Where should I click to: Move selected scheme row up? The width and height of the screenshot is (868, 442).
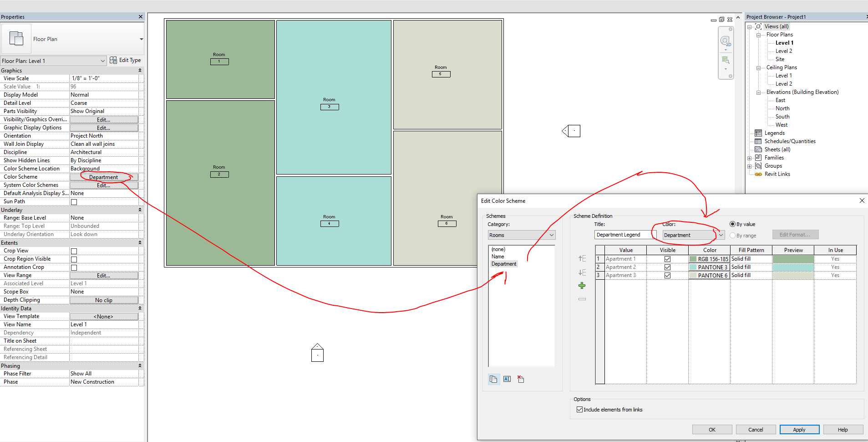582,258
